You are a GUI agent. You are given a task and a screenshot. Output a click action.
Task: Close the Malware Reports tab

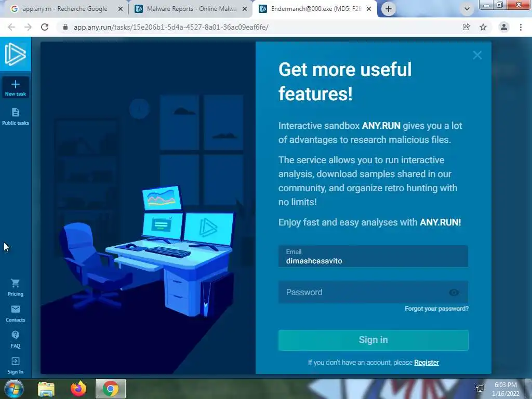pos(245,9)
